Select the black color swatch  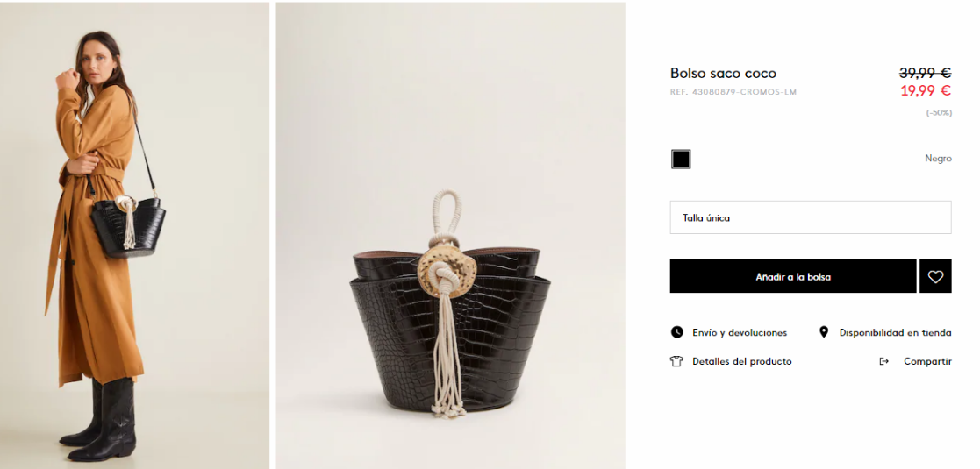click(x=681, y=160)
